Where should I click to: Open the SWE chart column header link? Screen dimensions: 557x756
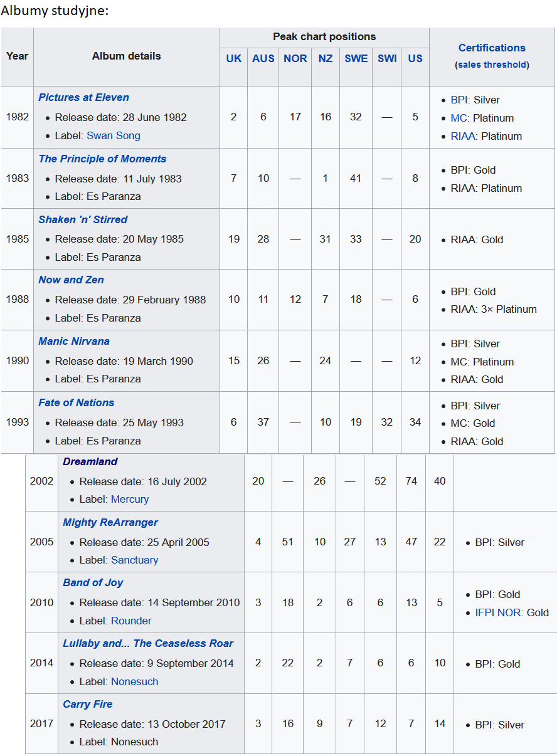point(356,58)
